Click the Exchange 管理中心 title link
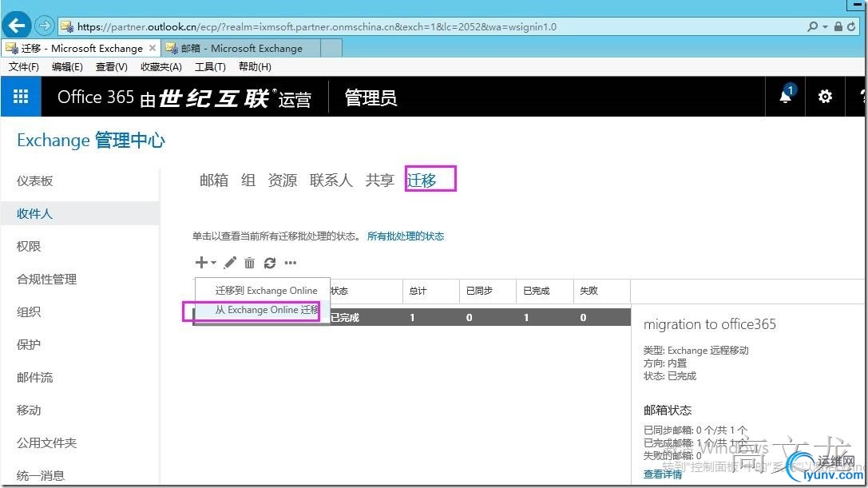868x488 pixels. pyautogui.click(x=91, y=140)
